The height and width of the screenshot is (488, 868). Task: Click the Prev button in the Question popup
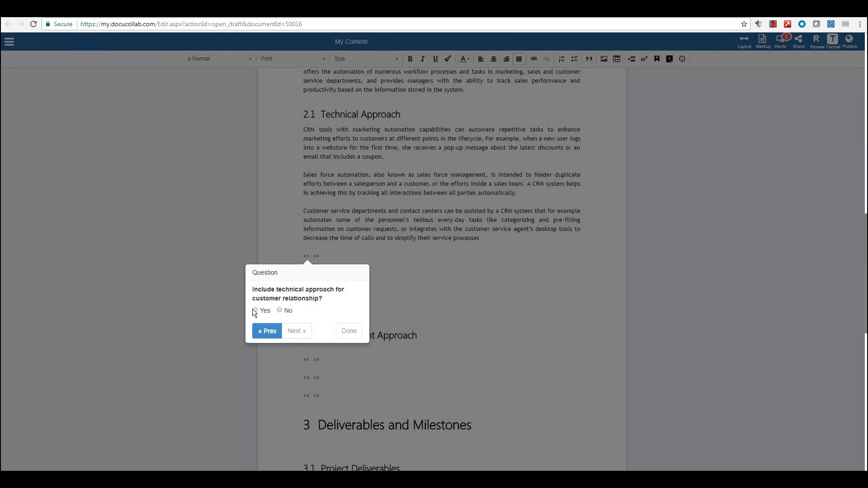tap(267, 331)
